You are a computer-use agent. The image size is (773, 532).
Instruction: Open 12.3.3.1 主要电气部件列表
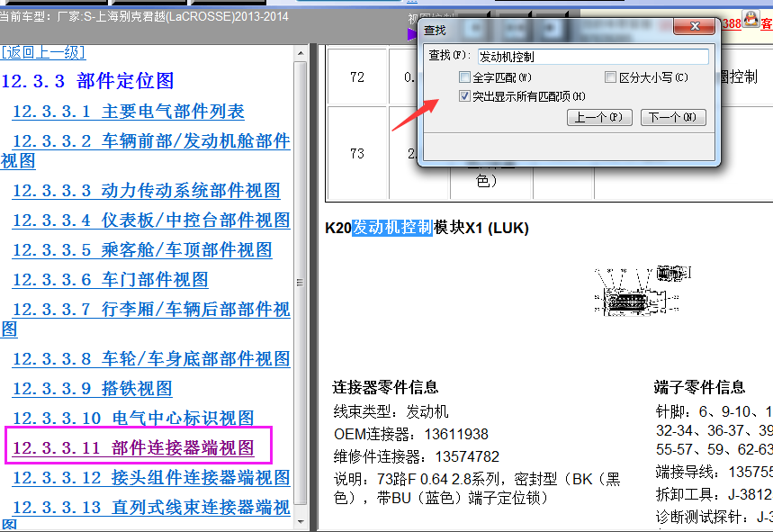(128, 112)
